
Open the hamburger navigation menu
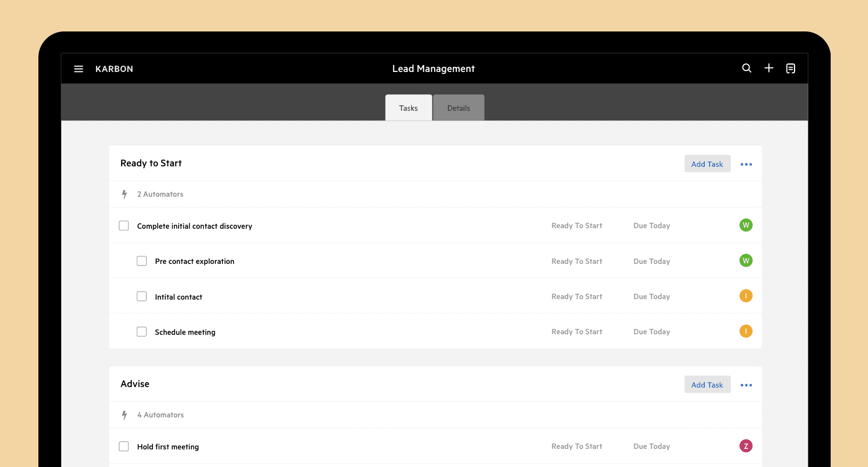(78, 69)
